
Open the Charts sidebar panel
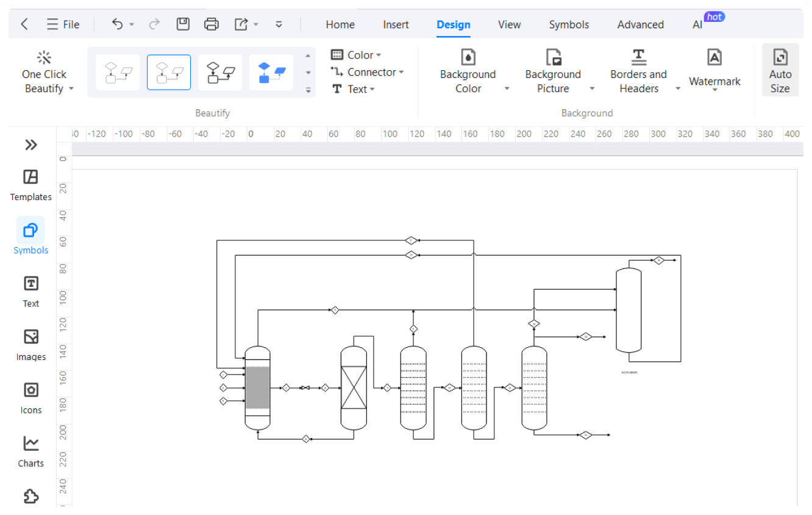click(30, 452)
